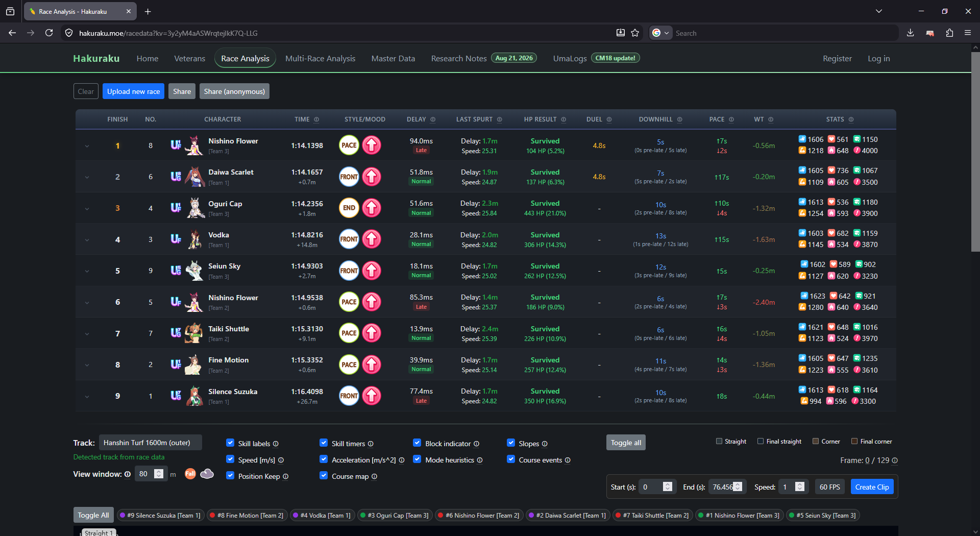Open the Track selector showing Hanshin Turf 1600m
The width and height of the screenshot is (980, 536).
point(150,443)
